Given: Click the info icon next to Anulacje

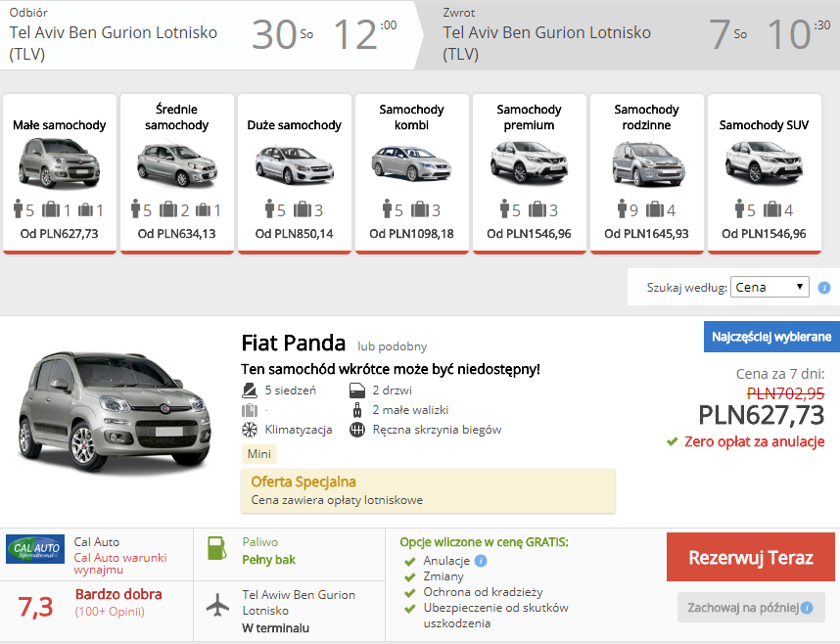Looking at the screenshot, I should (x=481, y=561).
